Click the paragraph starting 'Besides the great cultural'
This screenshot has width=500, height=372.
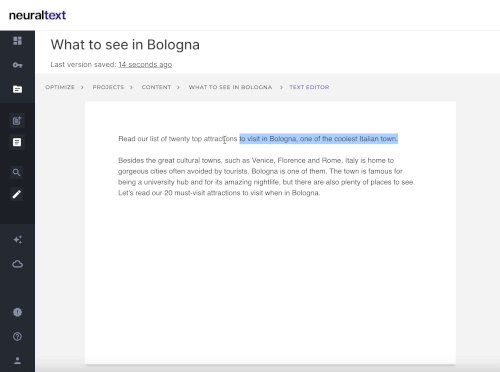(266, 177)
